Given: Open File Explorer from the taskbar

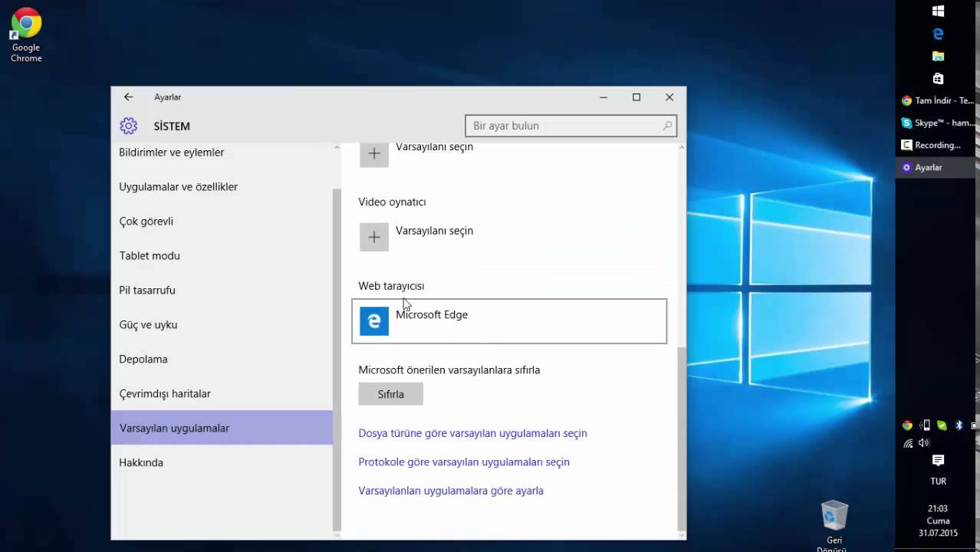Looking at the screenshot, I should [937, 56].
